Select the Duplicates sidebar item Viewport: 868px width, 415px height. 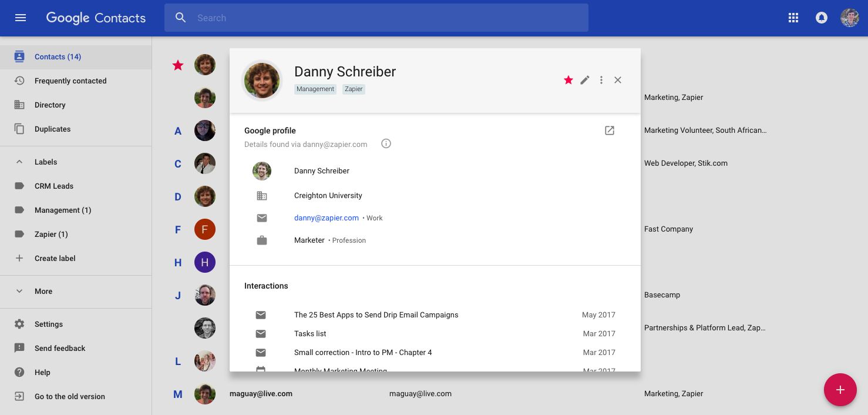tap(52, 129)
